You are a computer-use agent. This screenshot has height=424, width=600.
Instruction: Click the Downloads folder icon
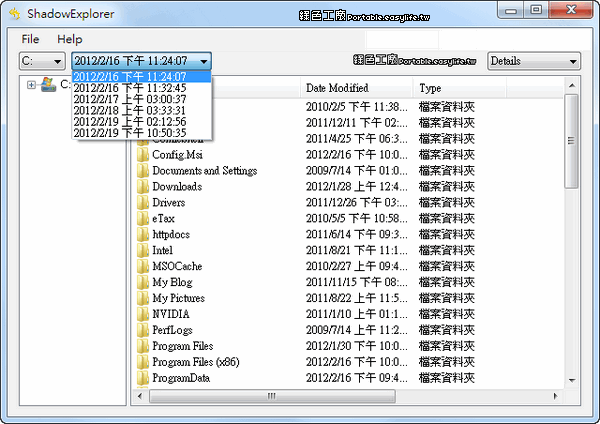pyautogui.click(x=143, y=187)
